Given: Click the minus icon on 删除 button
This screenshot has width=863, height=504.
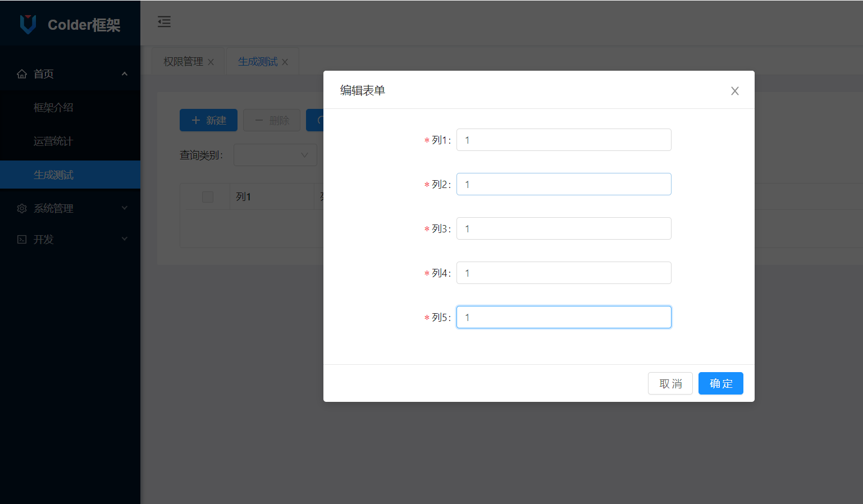Looking at the screenshot, I should [259, 120].
